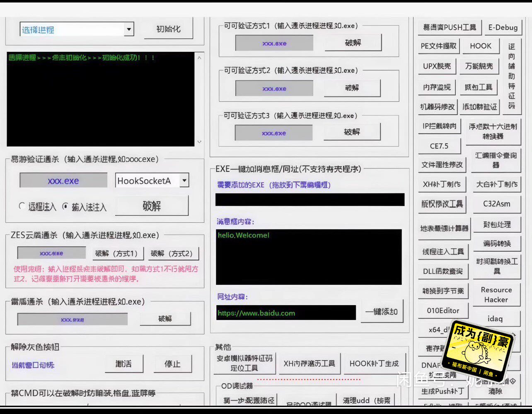532x414 pixels.
Task: Click 破解 in the 可可验证方式2 group
Action: point(352,88)
